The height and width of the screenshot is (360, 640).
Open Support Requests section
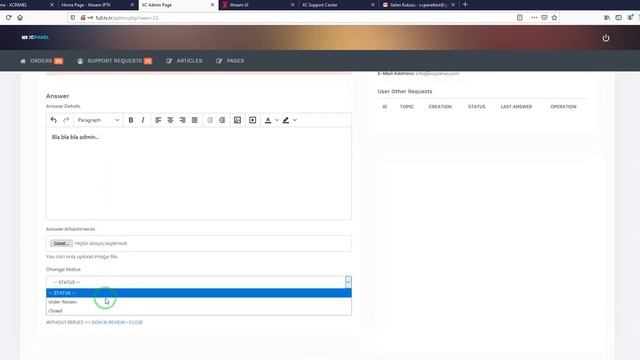coord(114,61)
